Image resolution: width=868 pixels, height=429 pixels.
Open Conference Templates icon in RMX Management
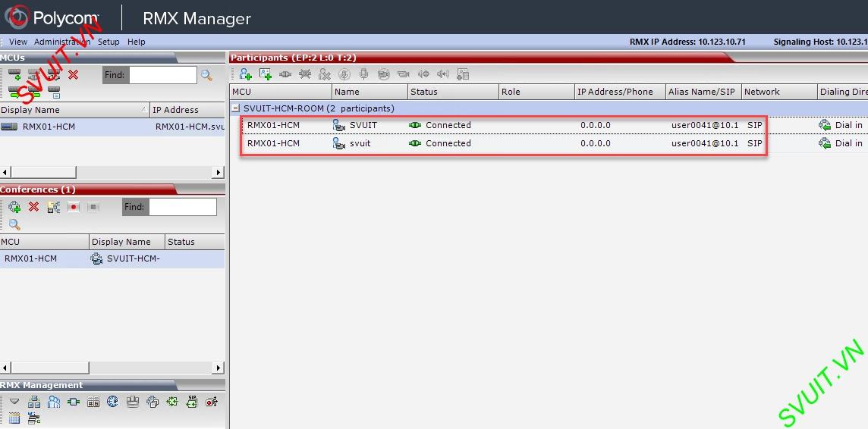coord(153,402)
